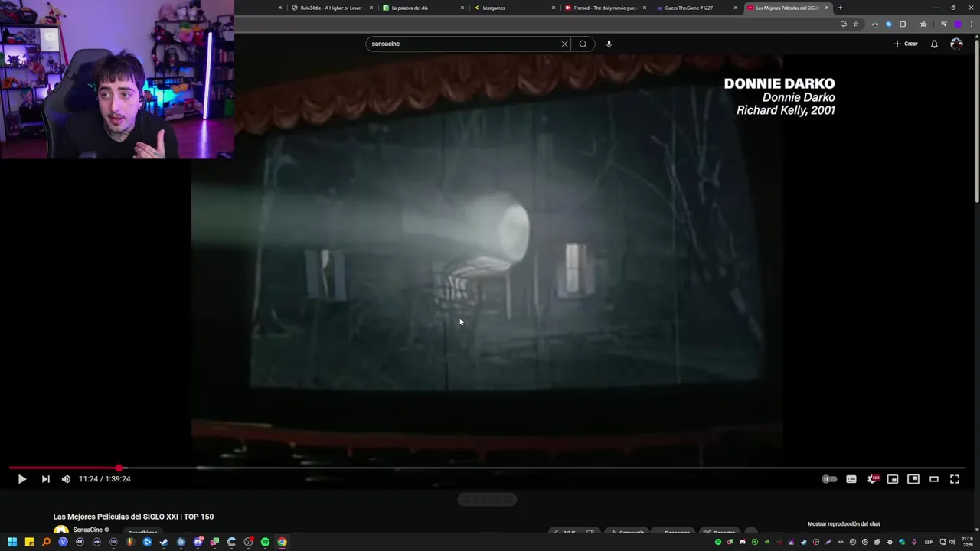Toggle subtitles/closed captions button
Screen dimensions: 980x551
tap(851, 479)
